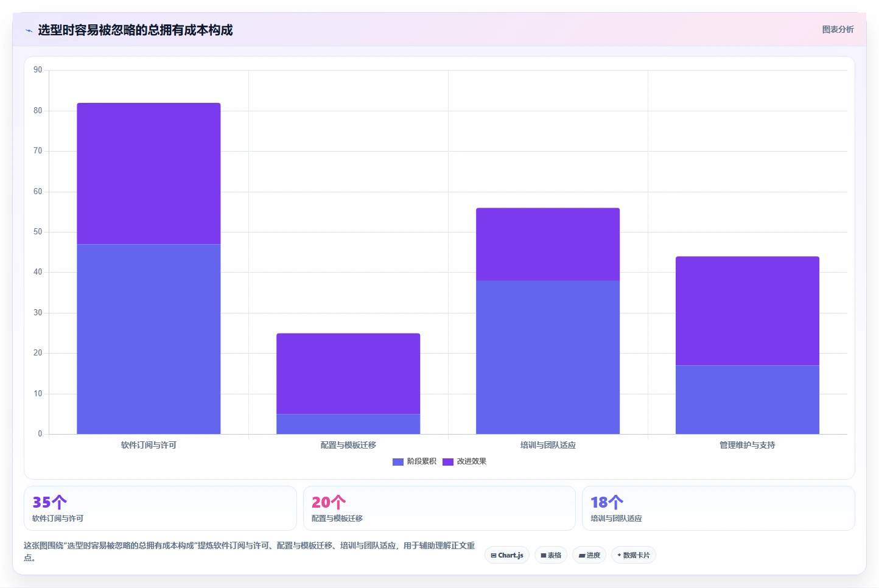This screenshot has height=588, width=879.
Task: Click the purple segment of 培训与团队适应 bar
Action: [548, 244]
